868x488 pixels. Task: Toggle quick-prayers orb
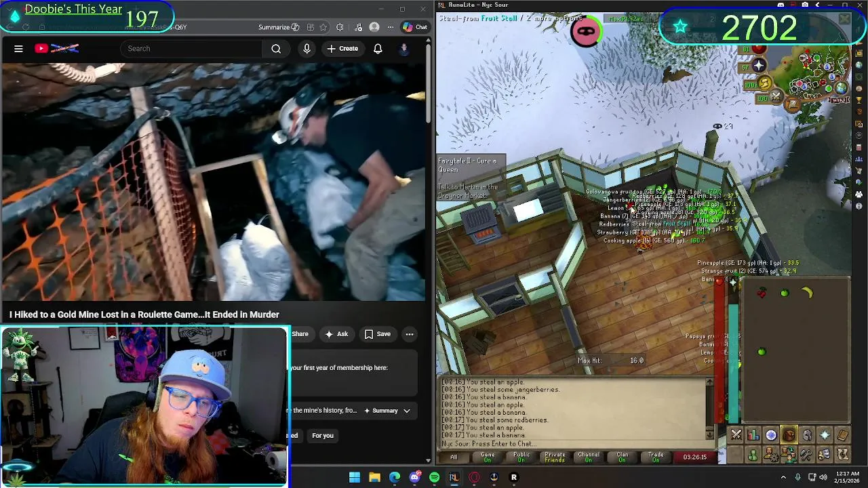point(759,65)
